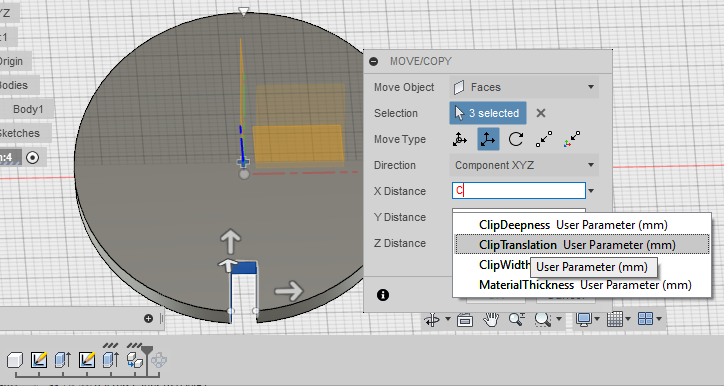Activate the Pan hand tool
This screenshot has width=724, height=386.
[491, 319]
